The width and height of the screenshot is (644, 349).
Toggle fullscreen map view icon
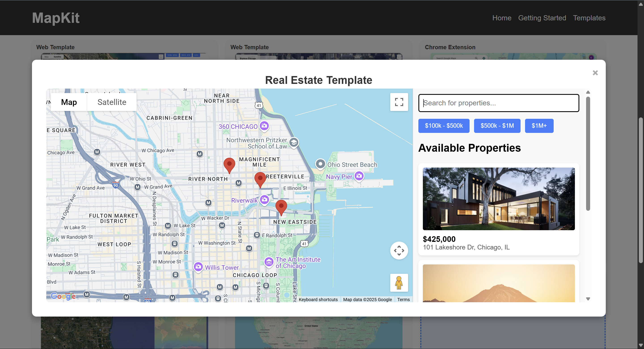click(399, 102)
